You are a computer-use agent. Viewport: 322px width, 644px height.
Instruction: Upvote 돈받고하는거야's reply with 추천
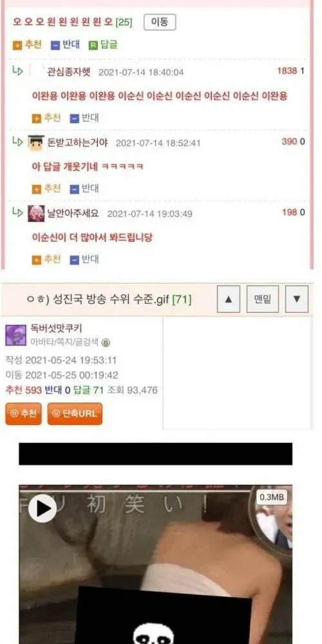click(46, 189)
